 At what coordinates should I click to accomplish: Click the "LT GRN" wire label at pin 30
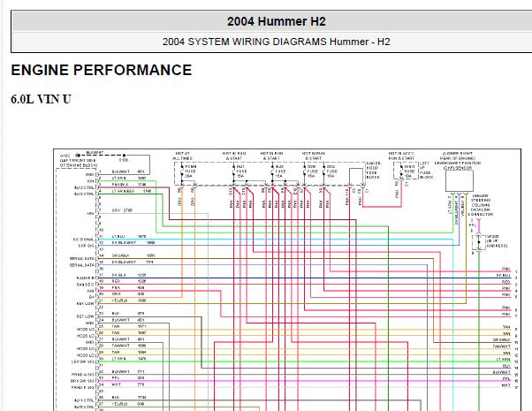[118, 358]
